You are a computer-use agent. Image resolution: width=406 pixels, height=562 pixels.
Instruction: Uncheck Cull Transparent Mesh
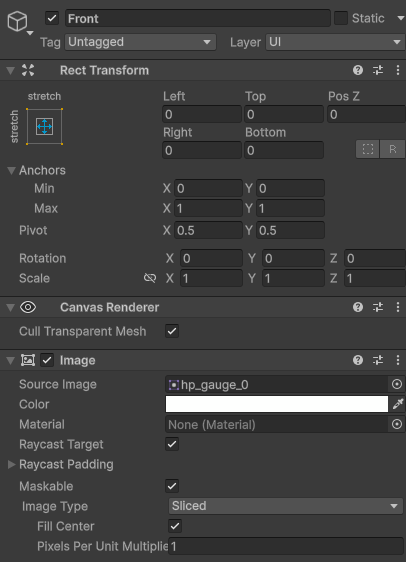click(172, 331)
